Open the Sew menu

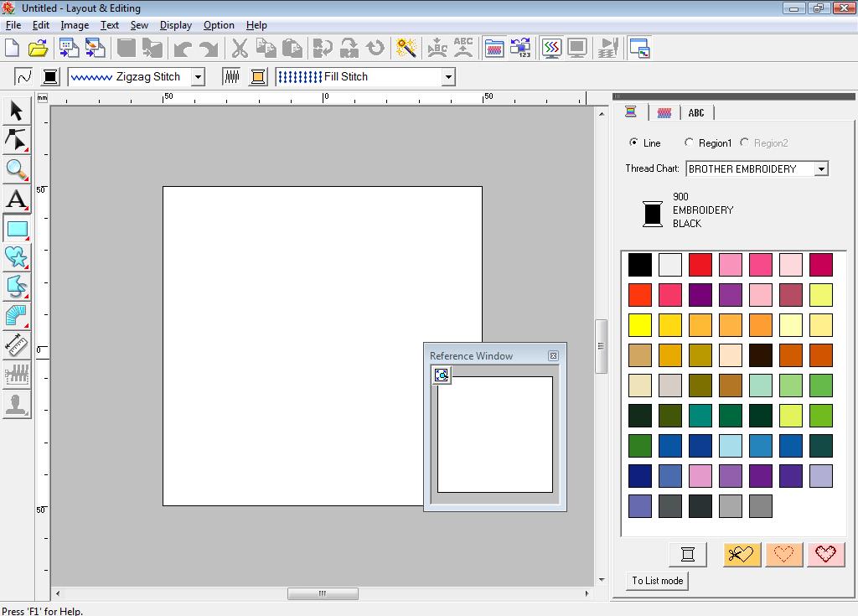coord(139,25)
